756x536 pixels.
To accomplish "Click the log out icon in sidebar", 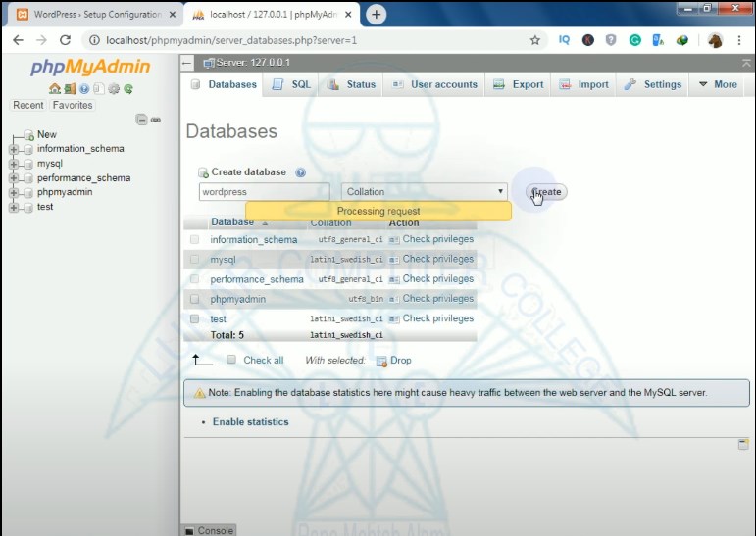I will tap(70, 89).
